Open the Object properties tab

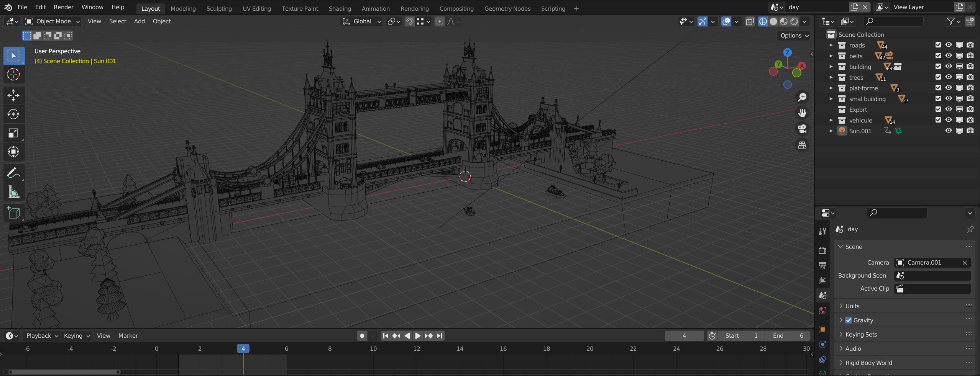822,329
